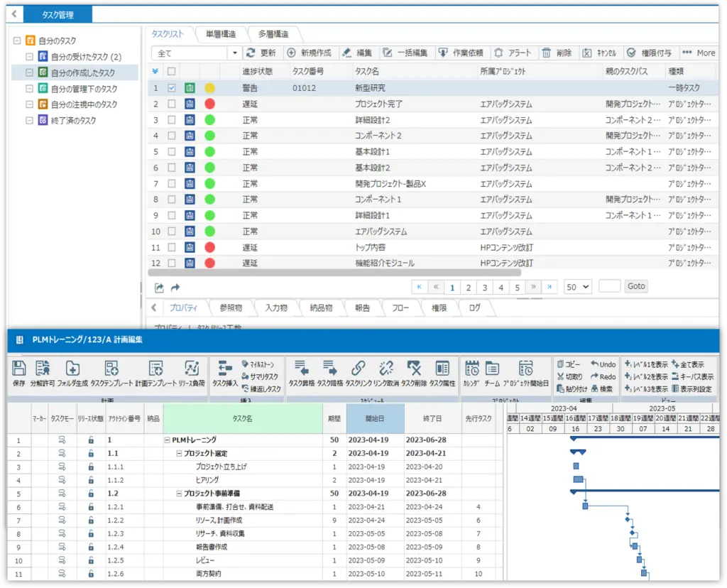The image size is (727, 588).
Task: Click the タスクリンク chain icon
Action: pyautogui.click(x=359, y=369)
